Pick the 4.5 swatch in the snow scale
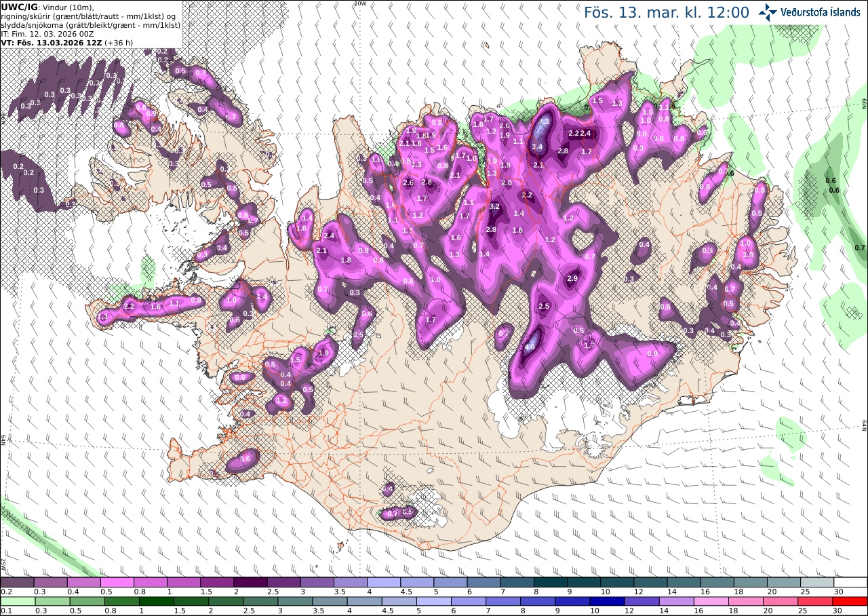The image size is (868, 616). tap(416, 582)
